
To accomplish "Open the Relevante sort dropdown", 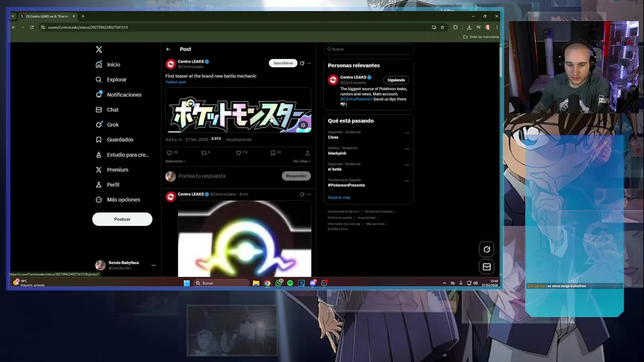I will tap(175, 161).
